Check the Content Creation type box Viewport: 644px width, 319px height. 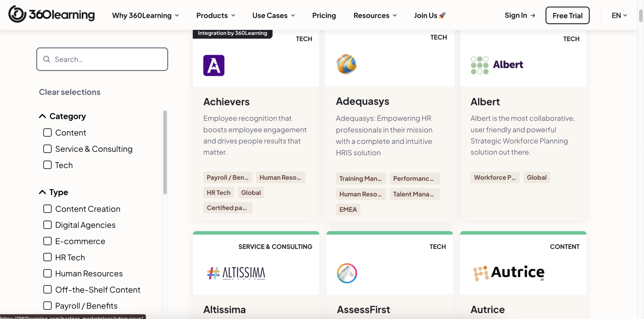47,209
